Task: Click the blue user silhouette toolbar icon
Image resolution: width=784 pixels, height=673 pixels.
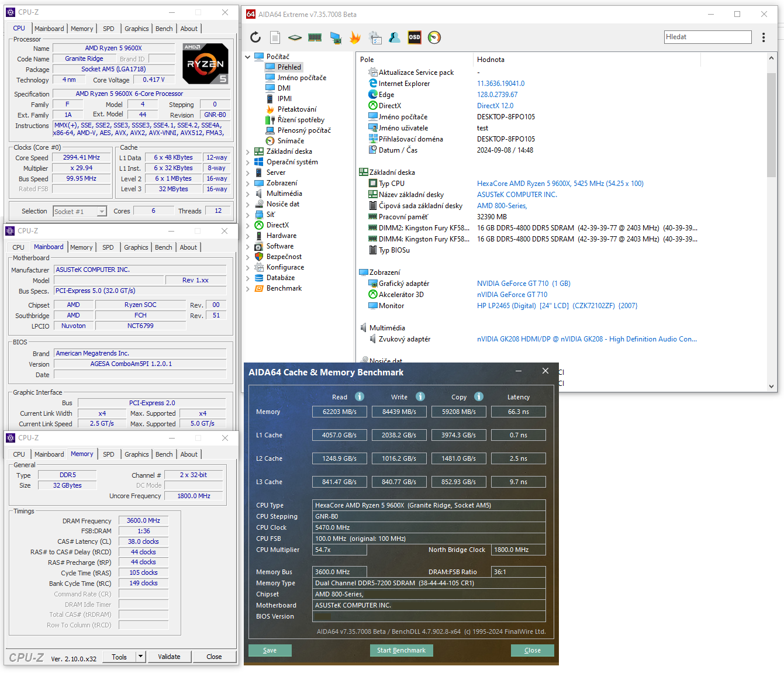Action: click(x=395, y=37)
